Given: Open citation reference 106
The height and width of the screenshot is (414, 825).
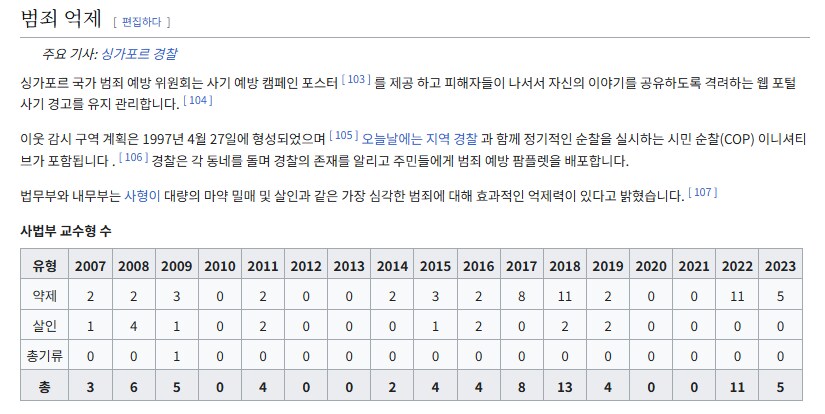Looking at the screenshot, I should pos(134,157).
